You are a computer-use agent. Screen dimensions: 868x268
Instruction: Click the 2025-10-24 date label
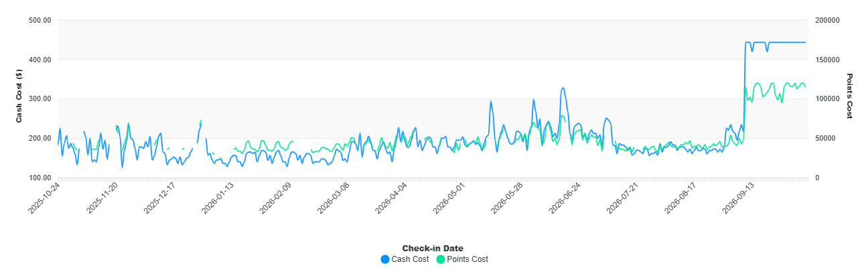point(45,198)
